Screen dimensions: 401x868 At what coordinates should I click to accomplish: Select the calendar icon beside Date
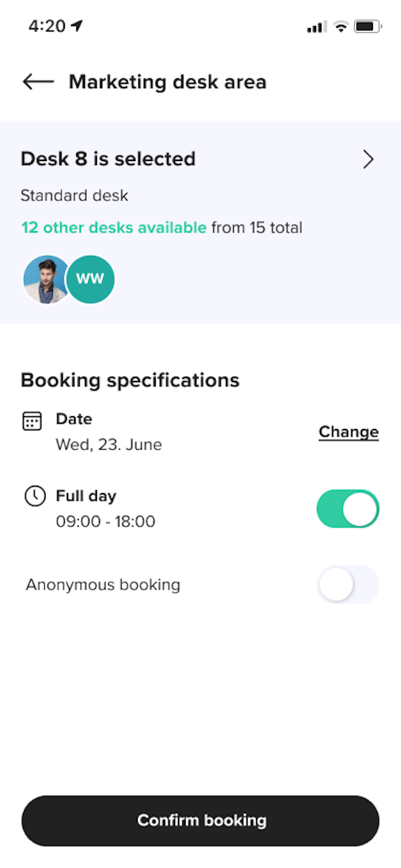[31, 420]
